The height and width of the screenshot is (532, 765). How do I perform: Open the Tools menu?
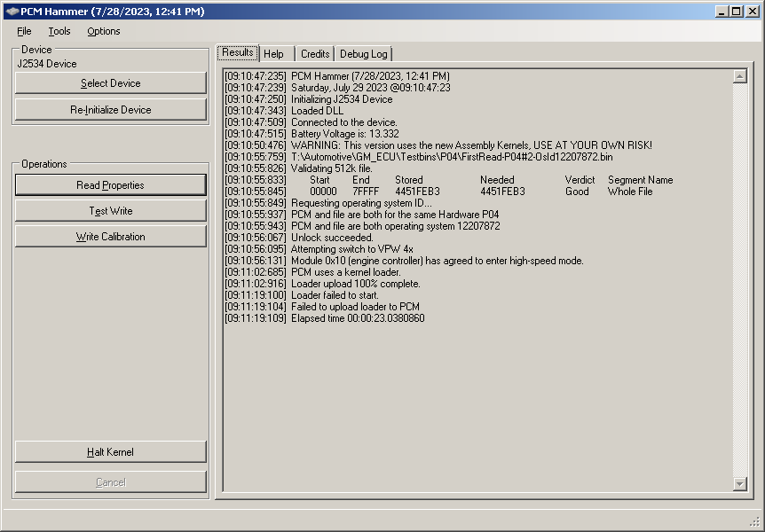click(x=59, y=31)
